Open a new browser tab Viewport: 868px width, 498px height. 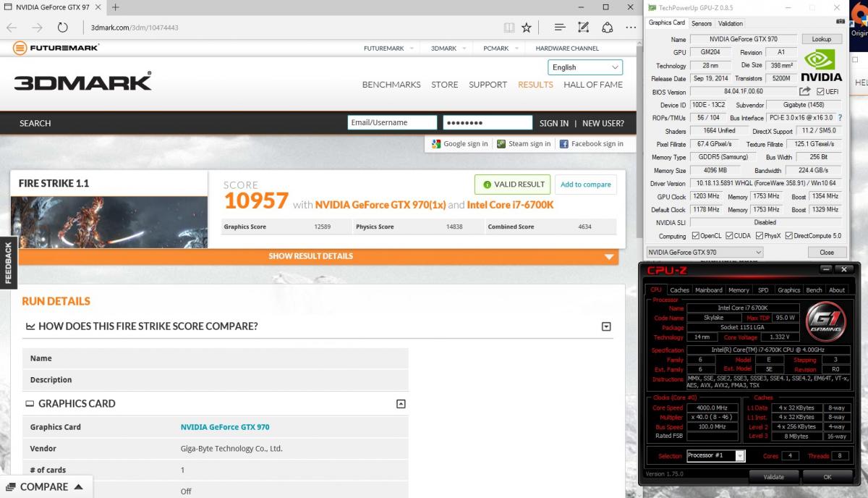115,7
